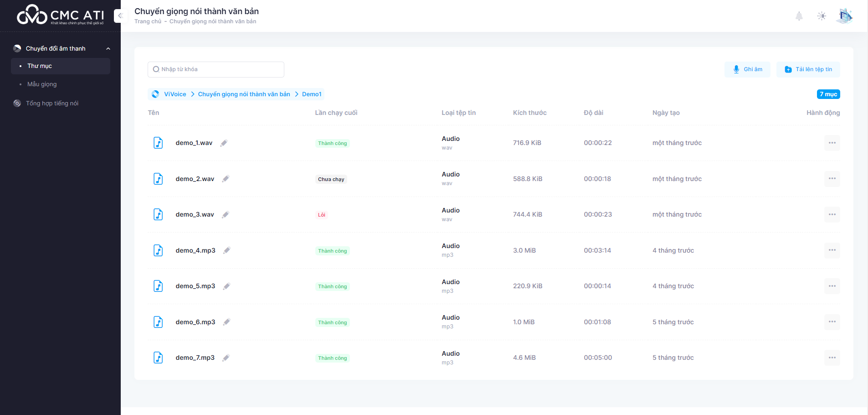Click Tải lên tệp tin upload button
The image size is (868, 415).
pyautogui.click(x=808, y=69)
